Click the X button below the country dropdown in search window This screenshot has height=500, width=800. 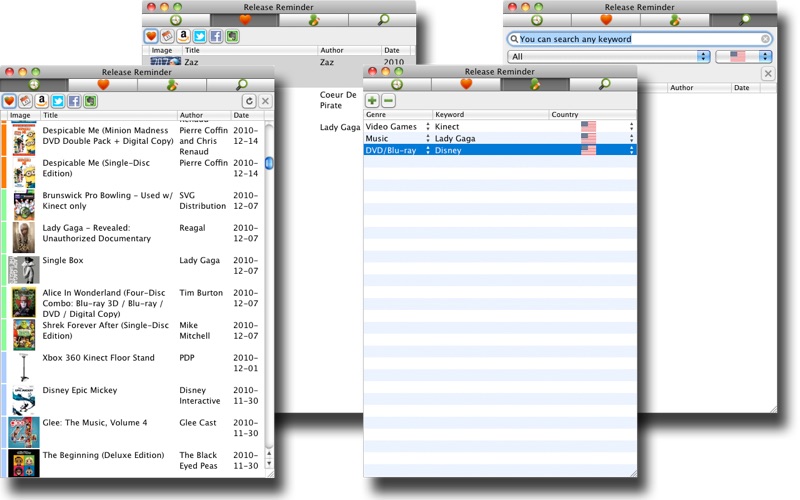click(768, 73)
